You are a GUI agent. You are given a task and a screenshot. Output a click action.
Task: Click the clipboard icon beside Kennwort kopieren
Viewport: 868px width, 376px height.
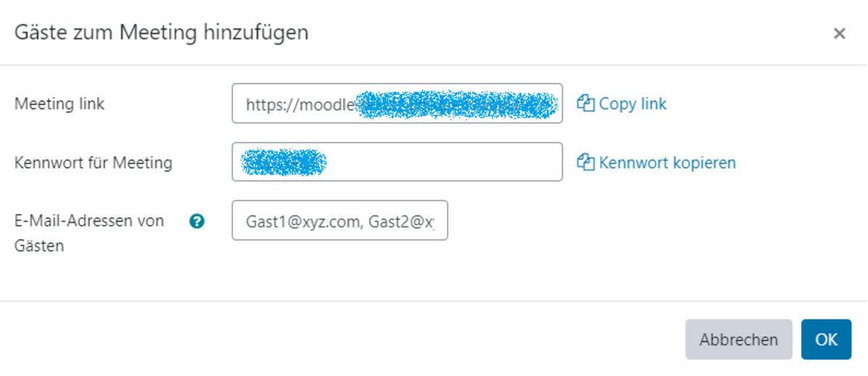(x=585, y=163)
